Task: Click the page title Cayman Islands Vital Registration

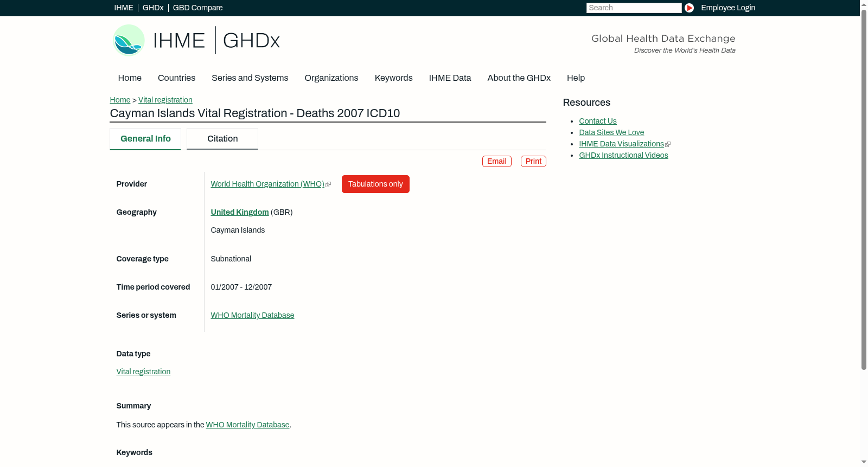Action: tap(255, 113)
